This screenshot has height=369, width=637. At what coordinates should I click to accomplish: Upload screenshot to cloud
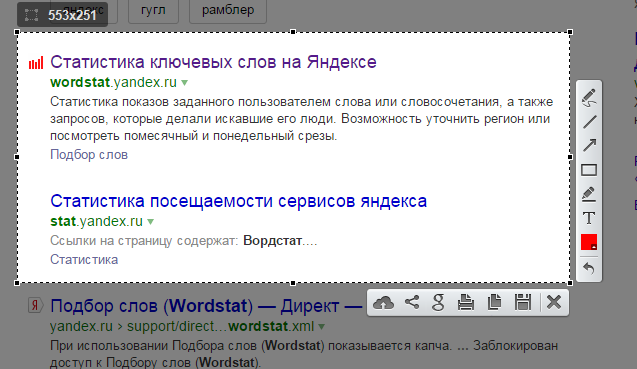[x=384, y=303]
